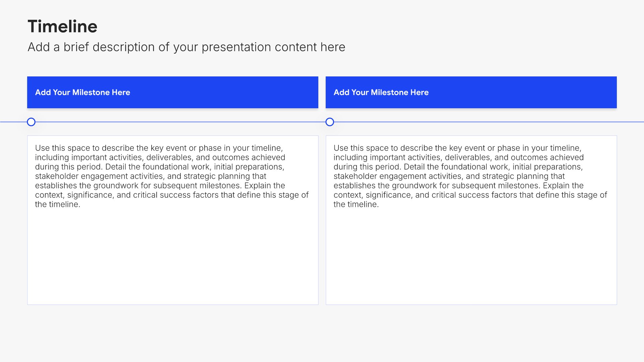Click the right blue milestone header box
Image resolution: width=644 pixels, height=362 pixels.
(x=533, y=92)
